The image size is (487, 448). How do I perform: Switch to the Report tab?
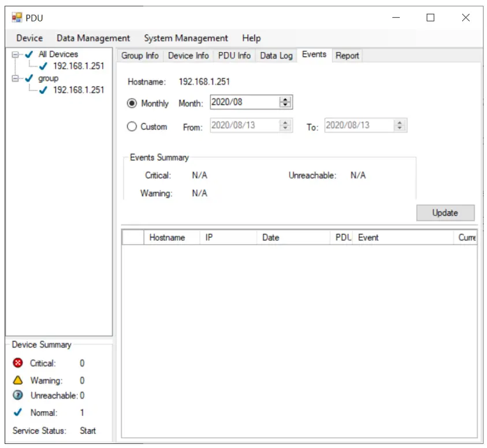click(347, 55)
